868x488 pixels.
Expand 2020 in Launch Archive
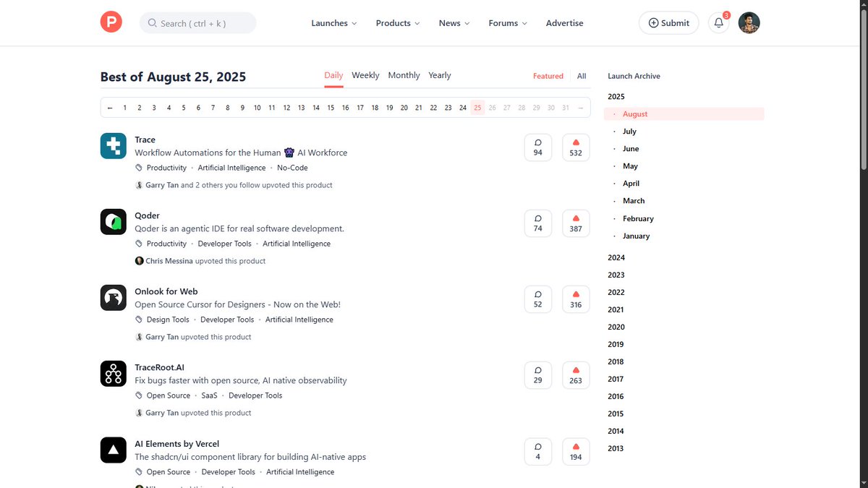[616, 327]
